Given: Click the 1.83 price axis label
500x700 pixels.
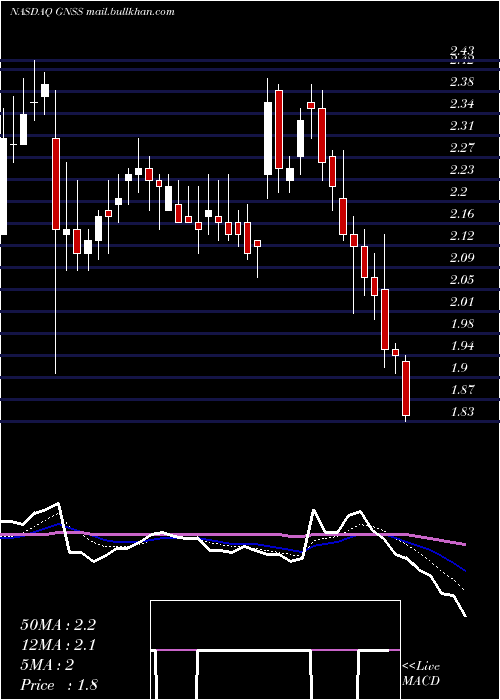Looking at the screenshot, I should 462,412.
